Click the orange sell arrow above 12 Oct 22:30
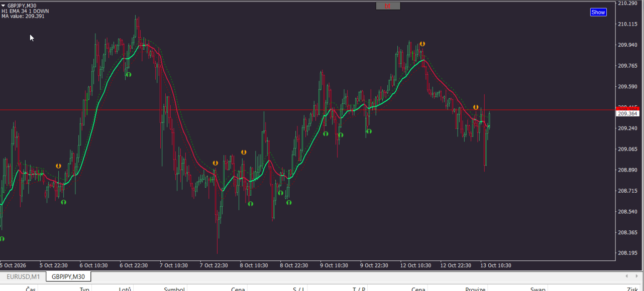Image resolution: width=644 pixels, height=291 pixels. [x=476, y=107]
